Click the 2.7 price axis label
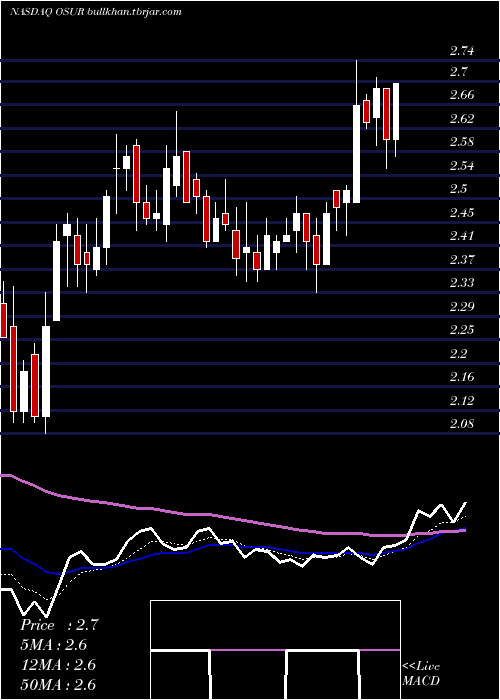 pos(459,71)
